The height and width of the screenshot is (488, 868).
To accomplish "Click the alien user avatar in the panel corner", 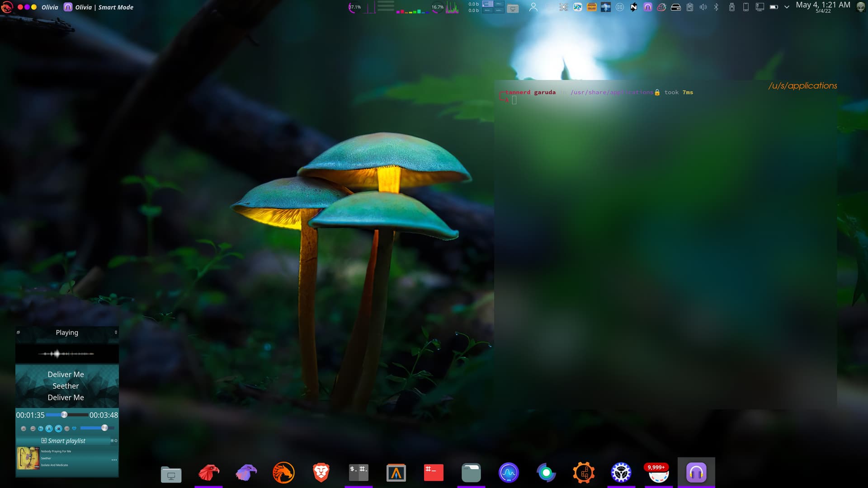I will point(861,7).
